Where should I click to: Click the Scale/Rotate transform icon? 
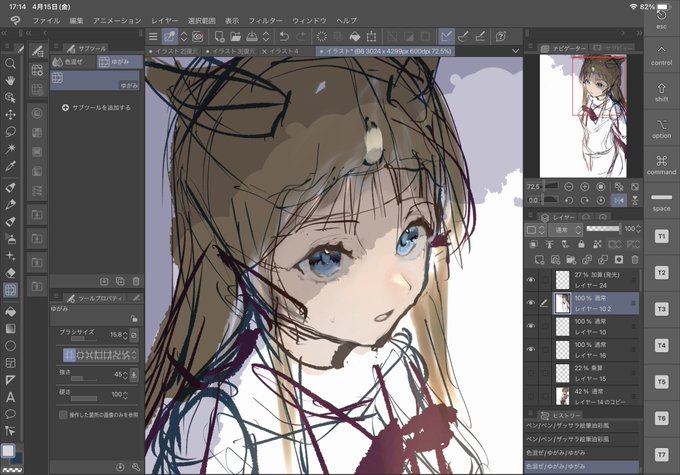(371, 37)
